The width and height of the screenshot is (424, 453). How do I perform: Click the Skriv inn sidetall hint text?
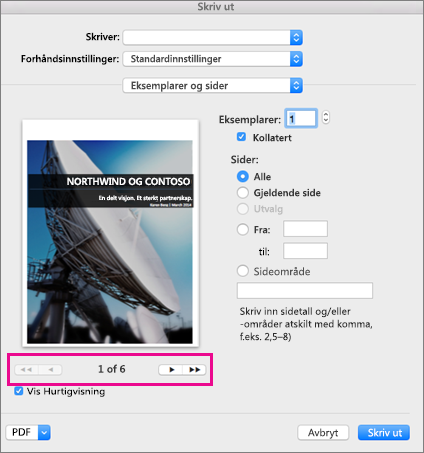[306, 324]
